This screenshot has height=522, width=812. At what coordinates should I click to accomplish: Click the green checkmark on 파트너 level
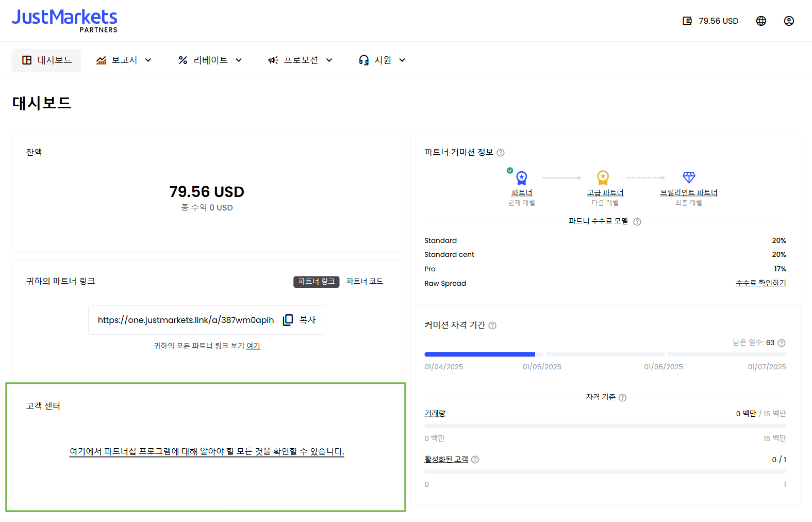[x=510, y=170]
